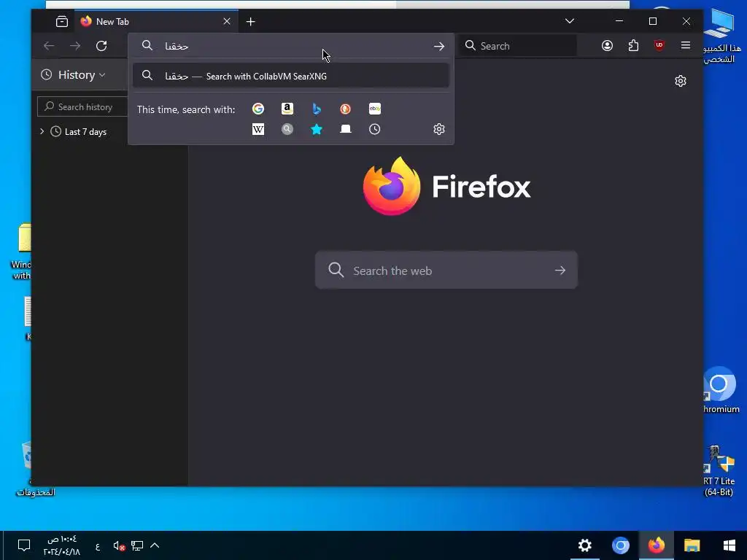Screen dimensions: 747x560
Task: Open the Extensions panel
Action: pos(633,46)
